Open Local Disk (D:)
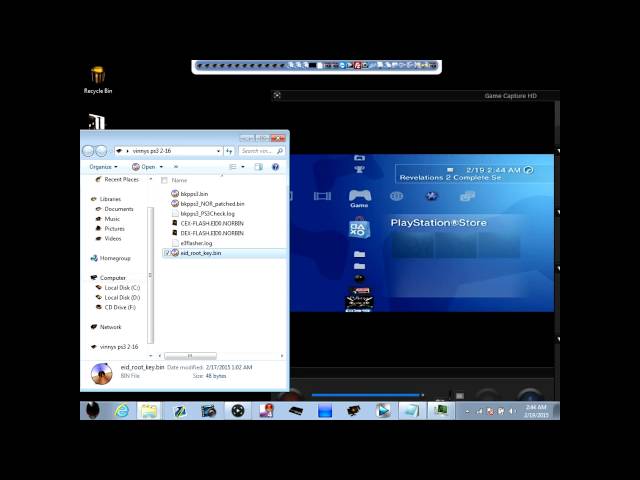The width and height of the screenshot is (640, 480). [x=118, y=298]
